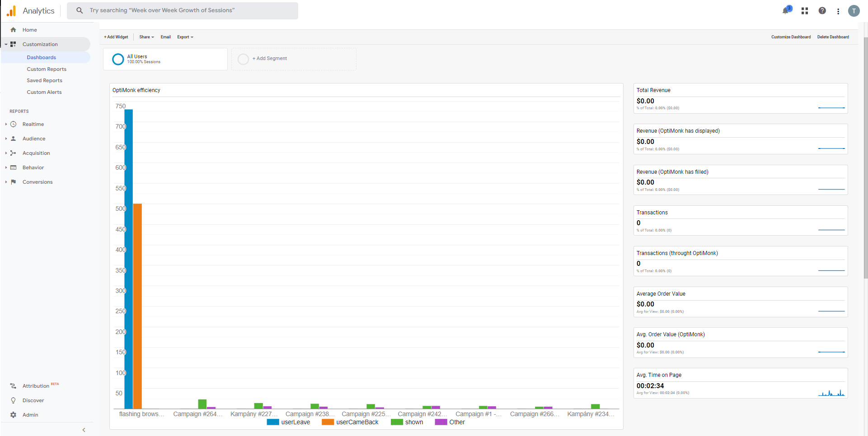This screenshot has width=868, height=436.
Task: Open the notifications bell
Action: point(786,11)
